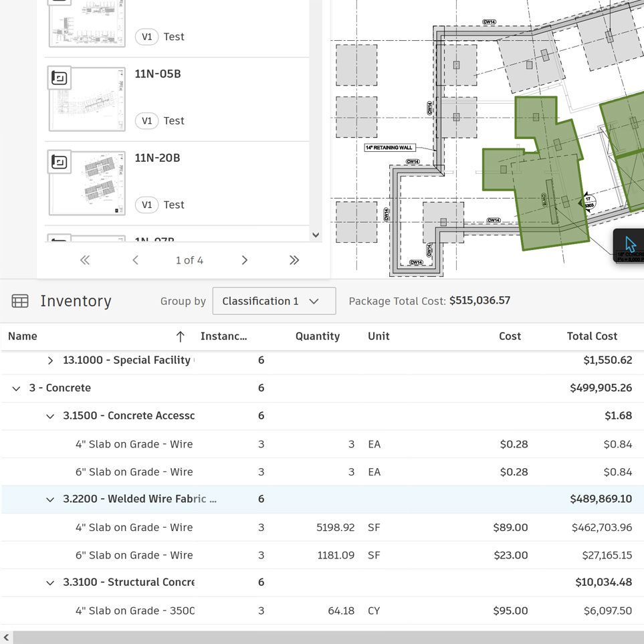The width and height of the screenshot is (644, 644).
Task: Collapse 3.3100 Structural Concrete group
Action: click(50, 583)
